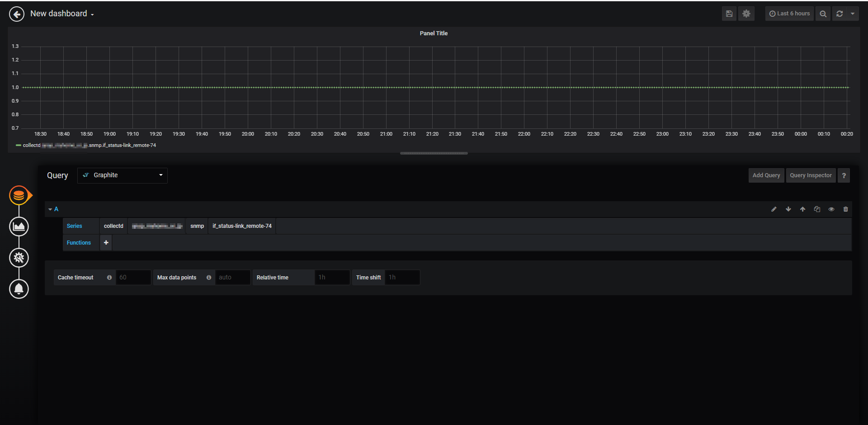The height and width of the screenshot is (425, 868).
Task: Open the Visualization tab chart icon
Action: [19, 227]
